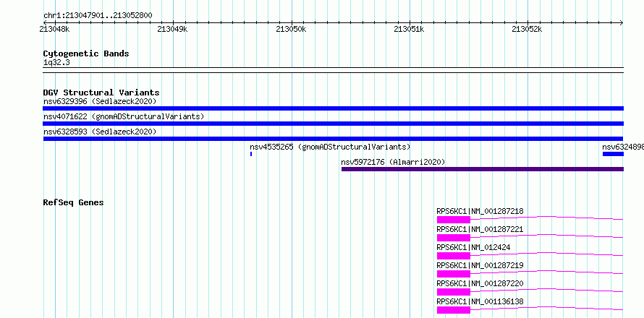Click the intron line of NM_001287218
Image resolution: width=644 pixels, height=318 pixels.
[x=546, y=218]
